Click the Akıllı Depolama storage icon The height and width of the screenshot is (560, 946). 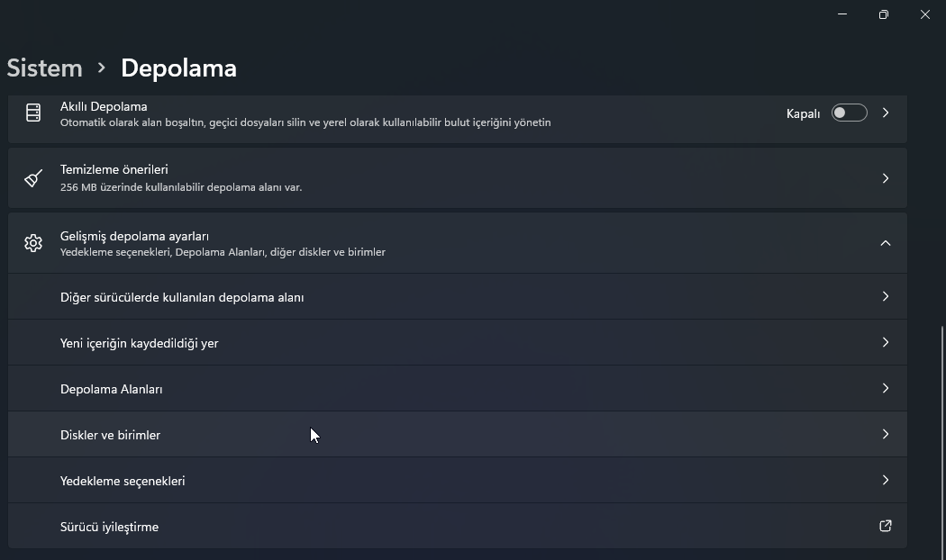pyautogui.click(x=33, y=113)
